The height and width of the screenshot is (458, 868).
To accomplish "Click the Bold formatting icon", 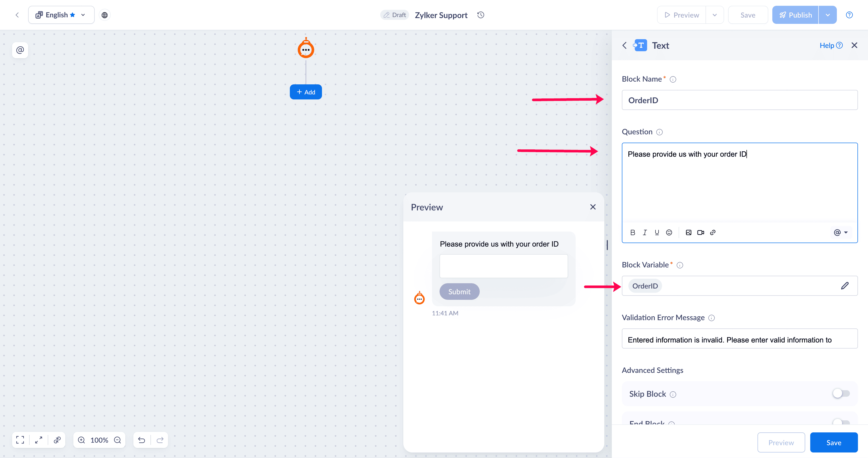I will coord(632,232).
